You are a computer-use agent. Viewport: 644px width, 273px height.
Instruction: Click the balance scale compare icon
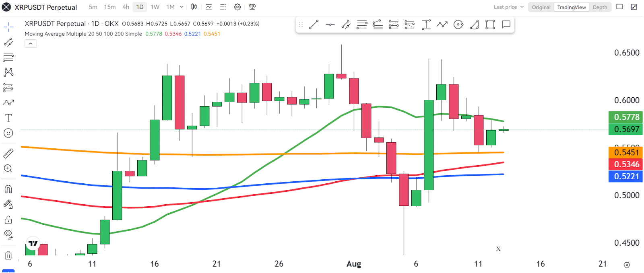(252, 7)
